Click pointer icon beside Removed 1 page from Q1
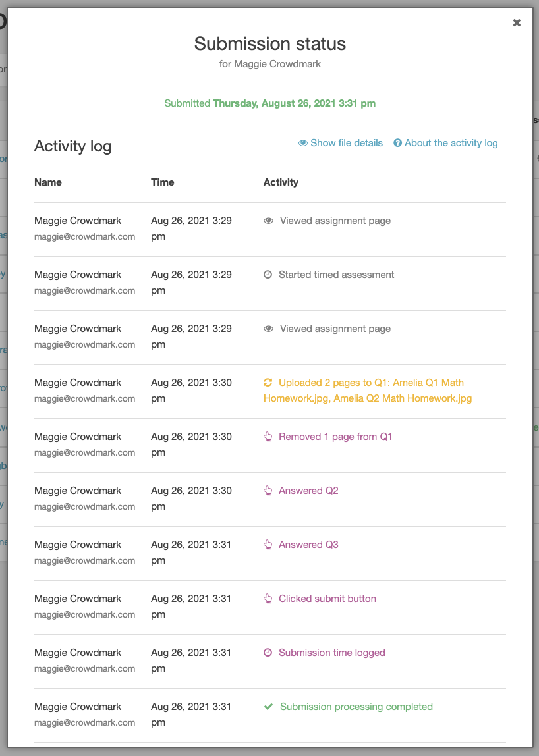 point(268,437)
